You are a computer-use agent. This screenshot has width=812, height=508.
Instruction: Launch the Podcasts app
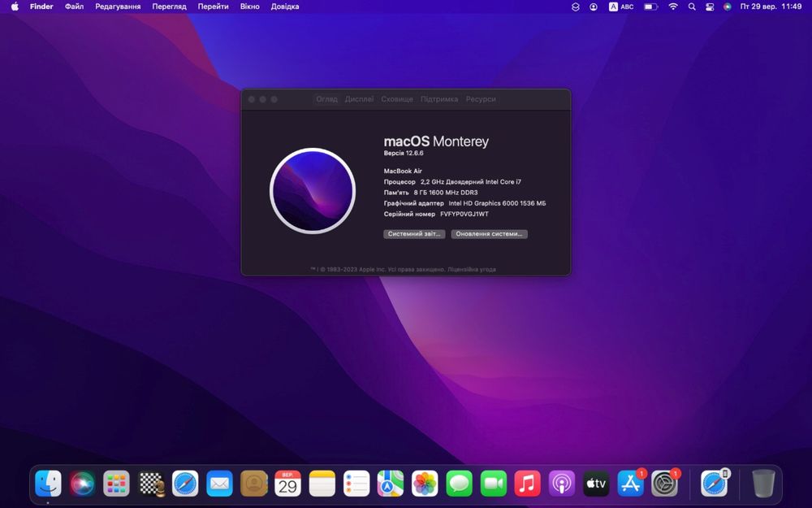pyautogui.click(x=561, y=484)
